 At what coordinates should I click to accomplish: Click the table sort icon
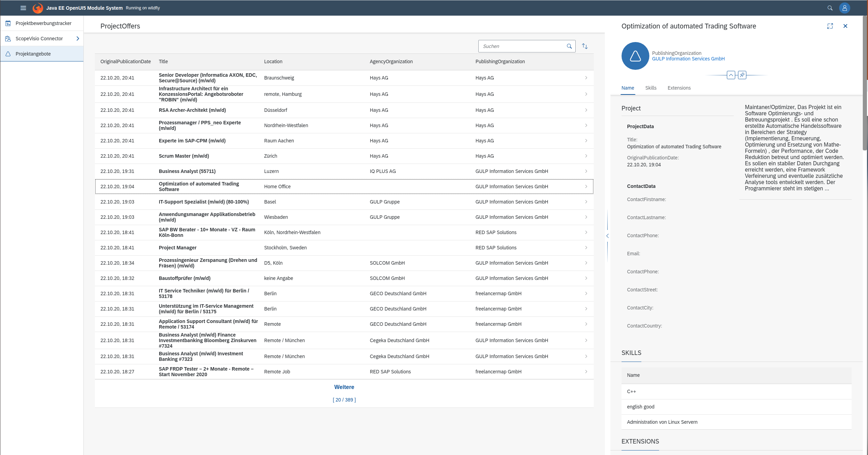point(585,46)
